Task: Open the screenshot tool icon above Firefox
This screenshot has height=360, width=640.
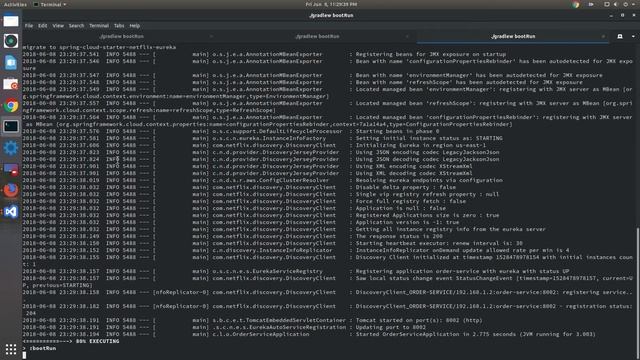Action: (11, 169)
